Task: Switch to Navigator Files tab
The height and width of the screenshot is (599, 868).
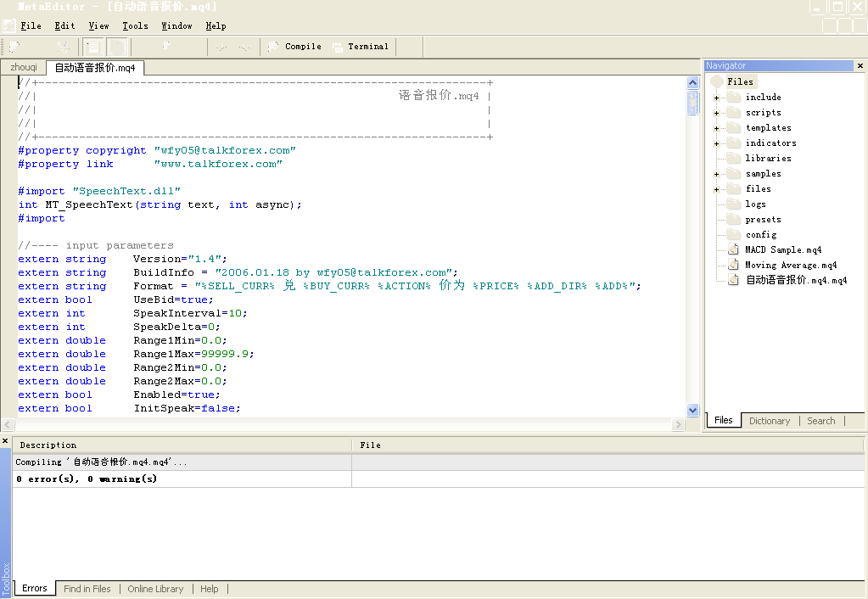Action: pyautogui.click(x=723, y=420)
